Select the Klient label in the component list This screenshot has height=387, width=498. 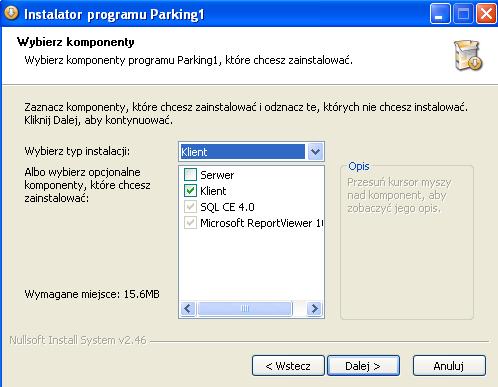(x=213, y=191)
